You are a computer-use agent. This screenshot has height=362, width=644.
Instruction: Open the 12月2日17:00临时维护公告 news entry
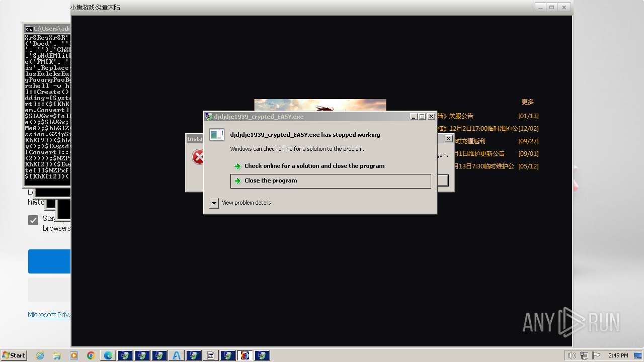point(477,129)
